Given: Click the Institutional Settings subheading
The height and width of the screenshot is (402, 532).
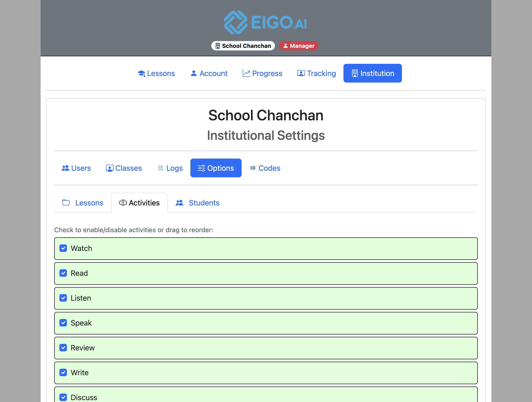Looking at the screenshot, I should (266, 135).
